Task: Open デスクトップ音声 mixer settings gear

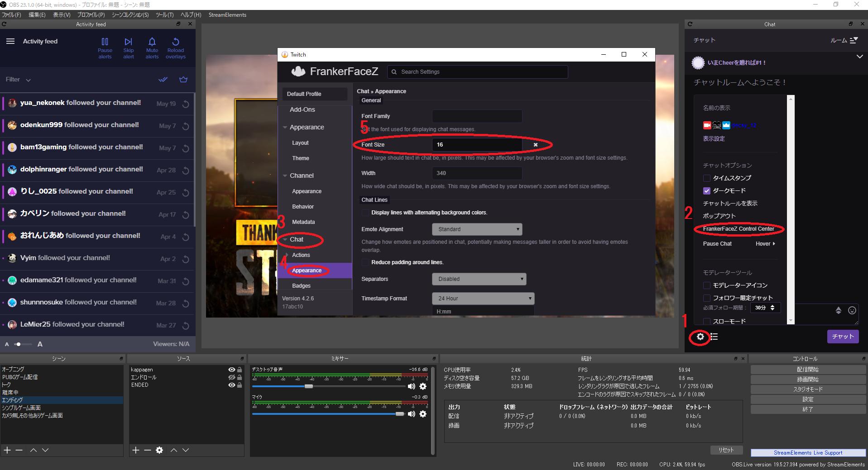Action: click(x=423, y=386)
